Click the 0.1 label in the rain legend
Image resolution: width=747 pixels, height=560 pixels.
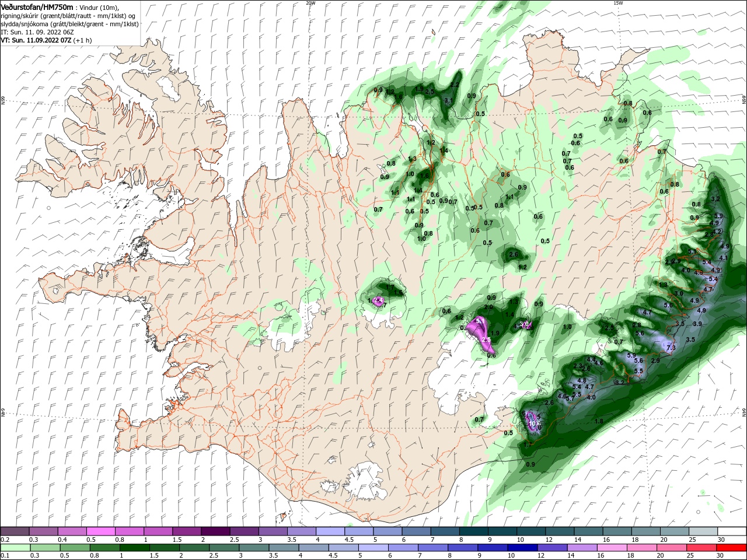tap(5, 556)
